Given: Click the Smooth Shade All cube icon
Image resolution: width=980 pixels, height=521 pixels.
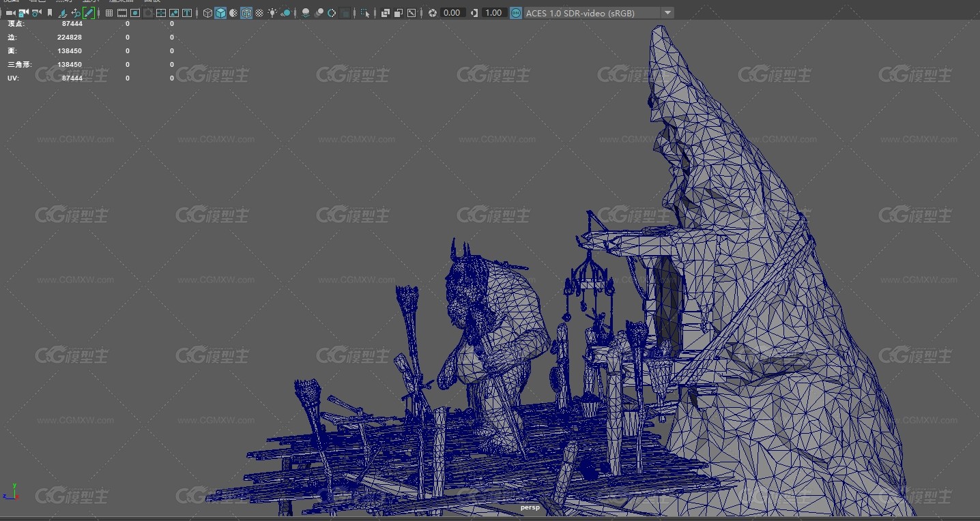Looking at the screenshot, I should pyautogui.click(x=220, y=13).
